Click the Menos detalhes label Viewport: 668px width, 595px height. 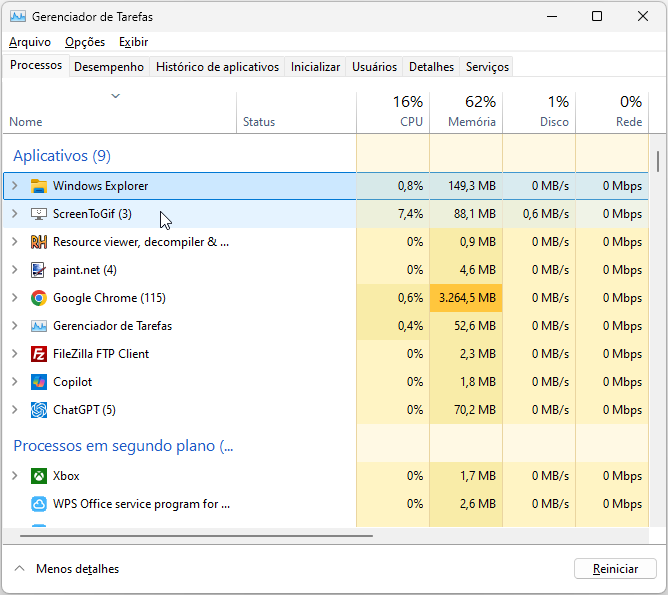78,569
